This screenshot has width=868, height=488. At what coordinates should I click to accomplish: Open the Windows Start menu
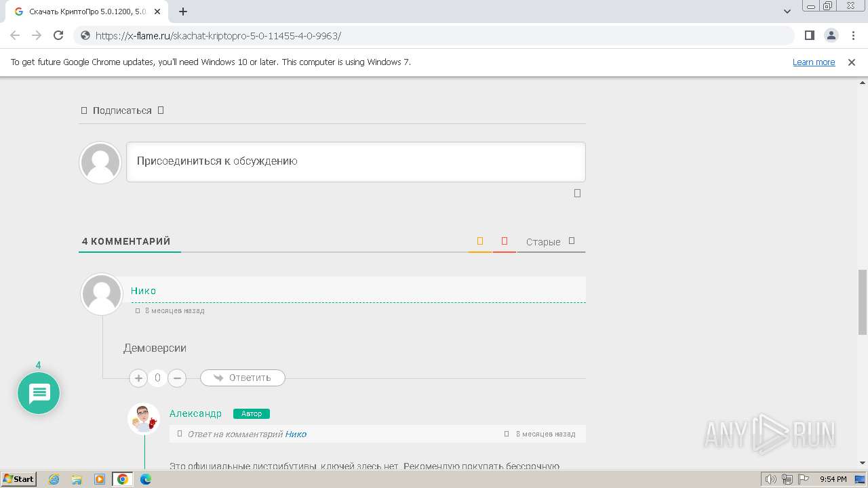click(19, 479)
